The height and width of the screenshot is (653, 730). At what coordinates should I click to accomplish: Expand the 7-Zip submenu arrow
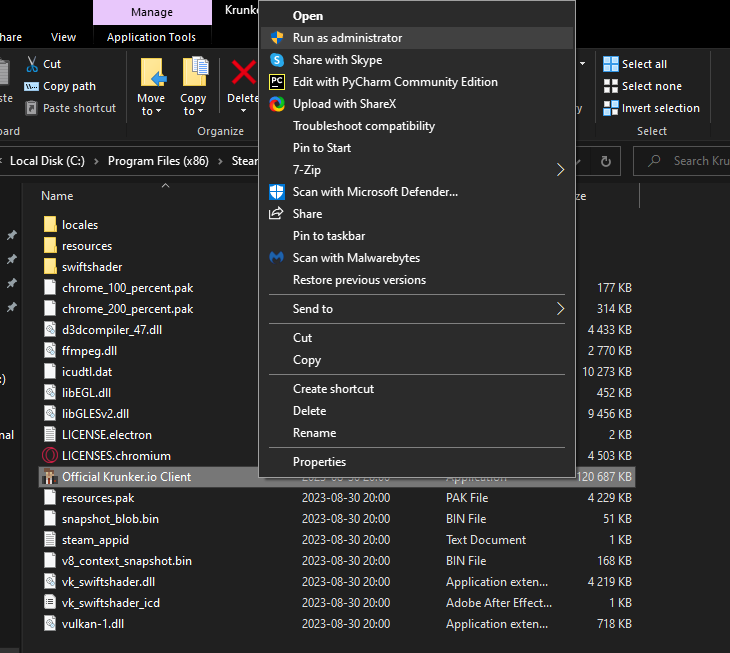pos(561,170)
